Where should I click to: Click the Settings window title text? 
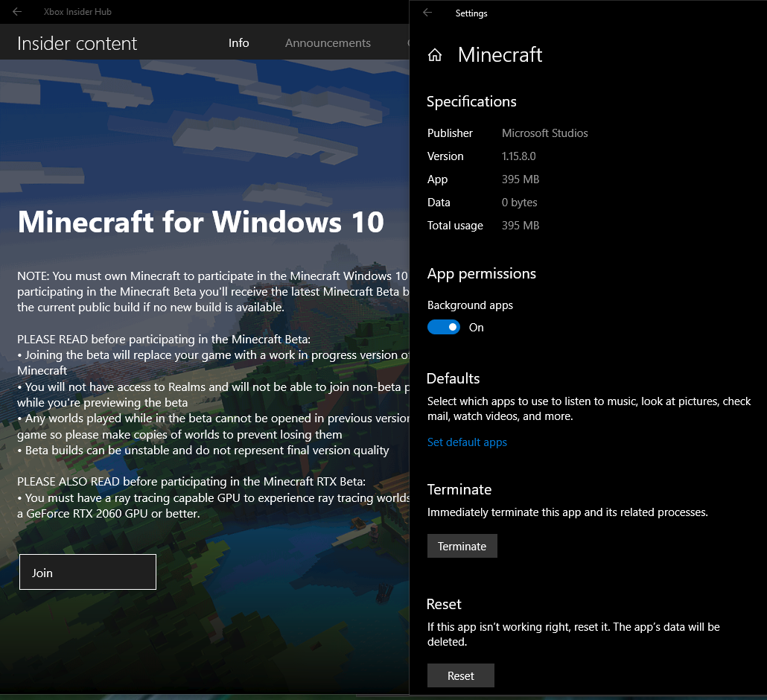point(471,13)
